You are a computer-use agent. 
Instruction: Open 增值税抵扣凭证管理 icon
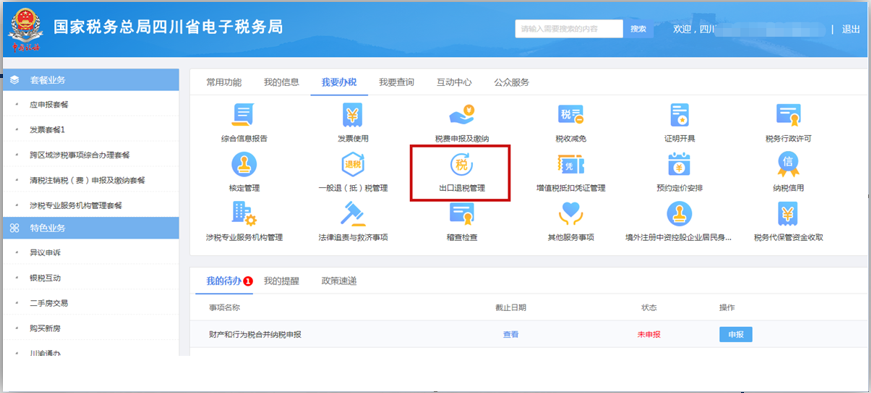coord(570,165)
